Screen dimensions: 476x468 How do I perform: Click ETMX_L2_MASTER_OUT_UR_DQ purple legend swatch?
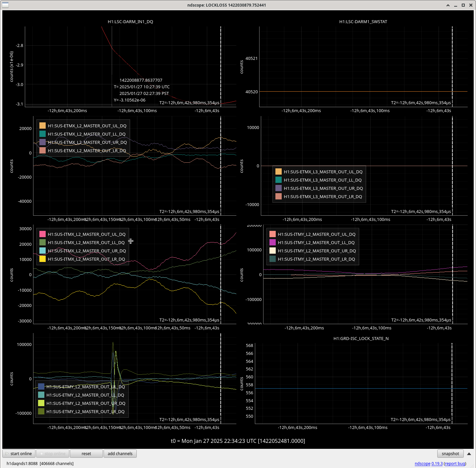[42, 142]
